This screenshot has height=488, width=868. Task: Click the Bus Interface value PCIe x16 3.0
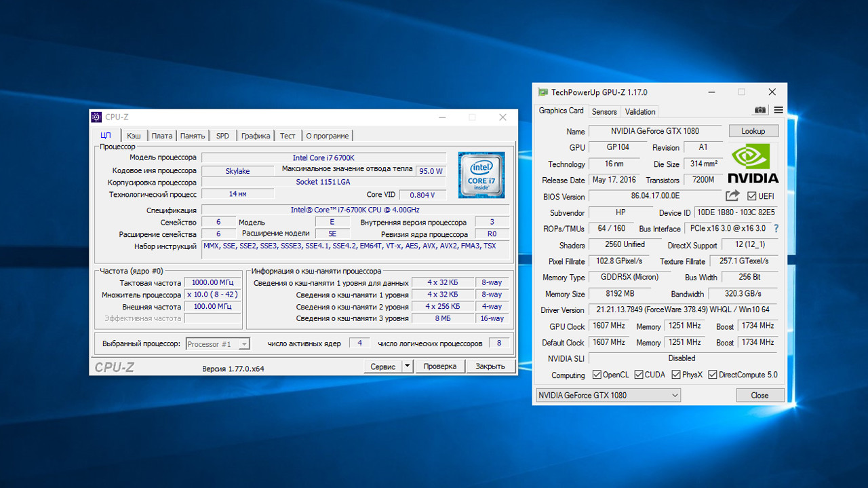[728, 228]
